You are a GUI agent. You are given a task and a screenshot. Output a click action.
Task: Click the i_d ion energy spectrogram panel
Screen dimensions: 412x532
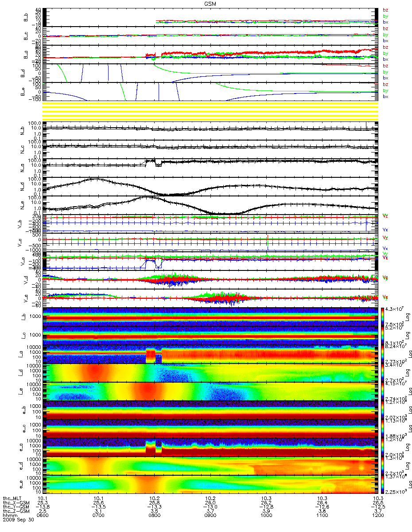click(210, 372)
